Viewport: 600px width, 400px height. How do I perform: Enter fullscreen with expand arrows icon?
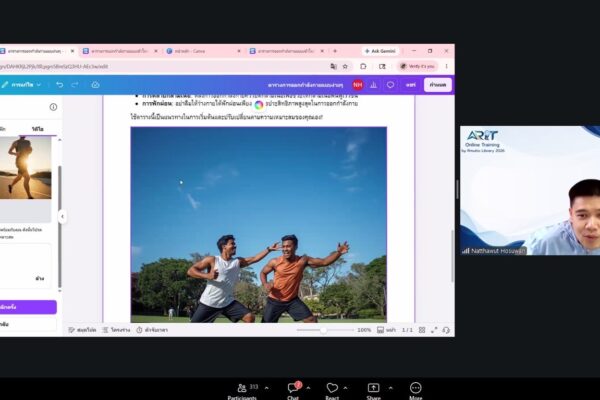tap(434, 330)
